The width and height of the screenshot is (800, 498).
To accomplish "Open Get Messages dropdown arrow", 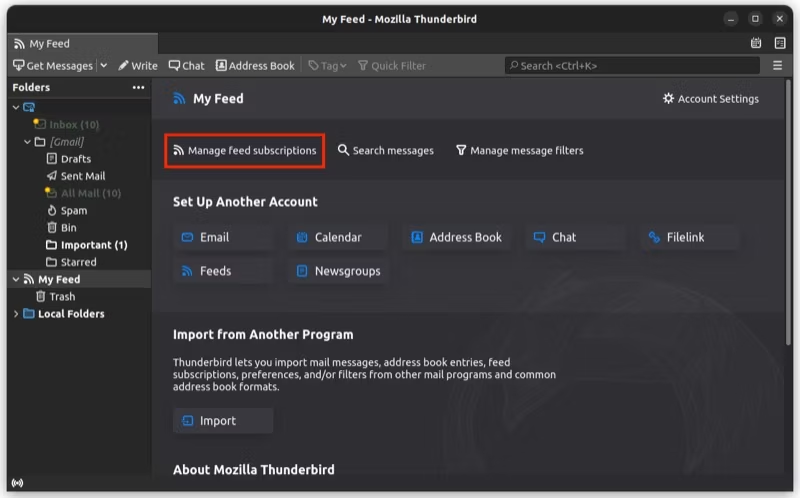I will click(x=104, y=66).
